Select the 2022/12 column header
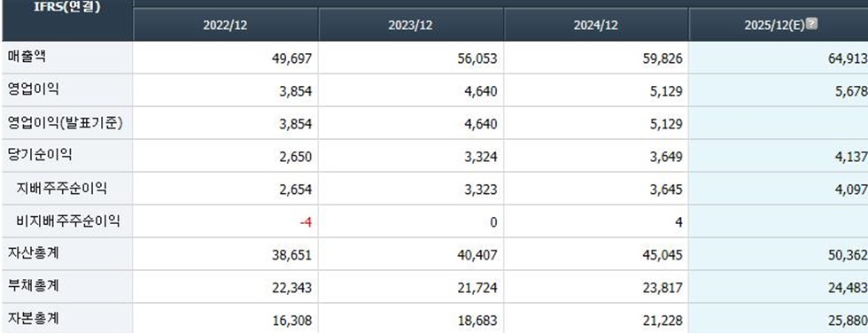Screen dimensions: 868x333 (225, 25)
